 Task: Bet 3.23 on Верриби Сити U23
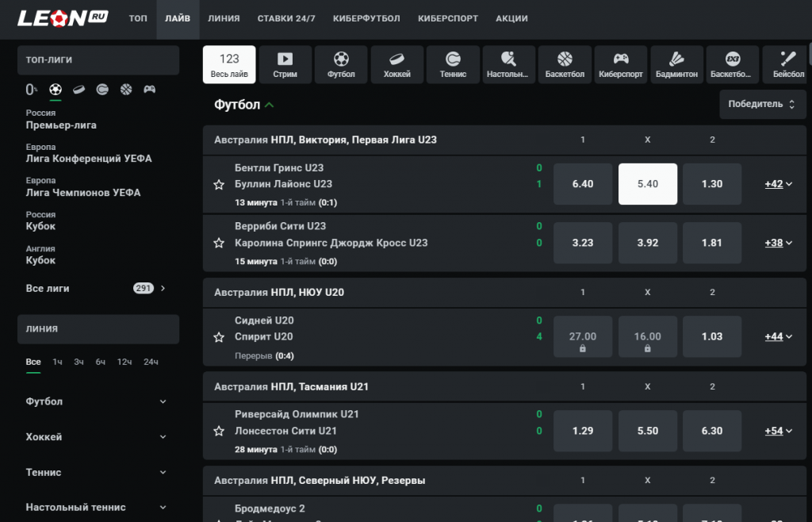tap(583, 243)
